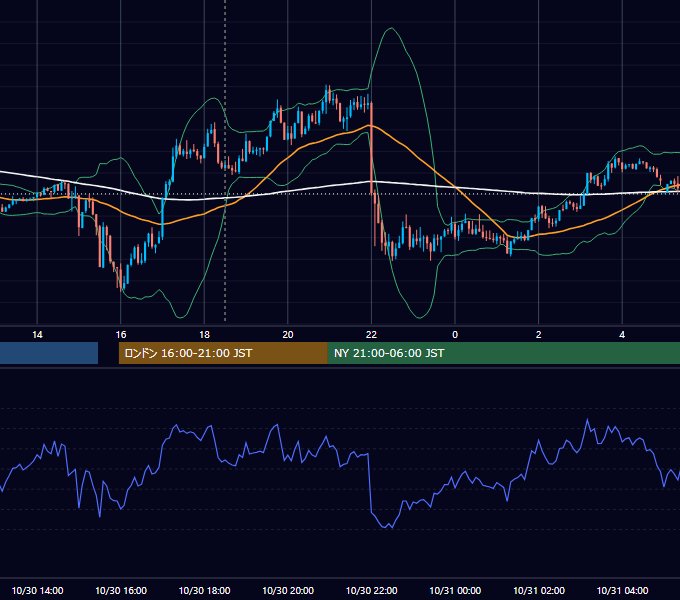Click the 10/30 16:00 date label
This screenshot has height=600, width=680.
121,590
